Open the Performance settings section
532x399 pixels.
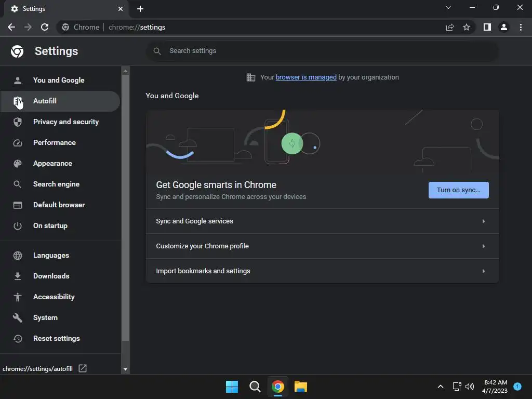click(60, 143)
